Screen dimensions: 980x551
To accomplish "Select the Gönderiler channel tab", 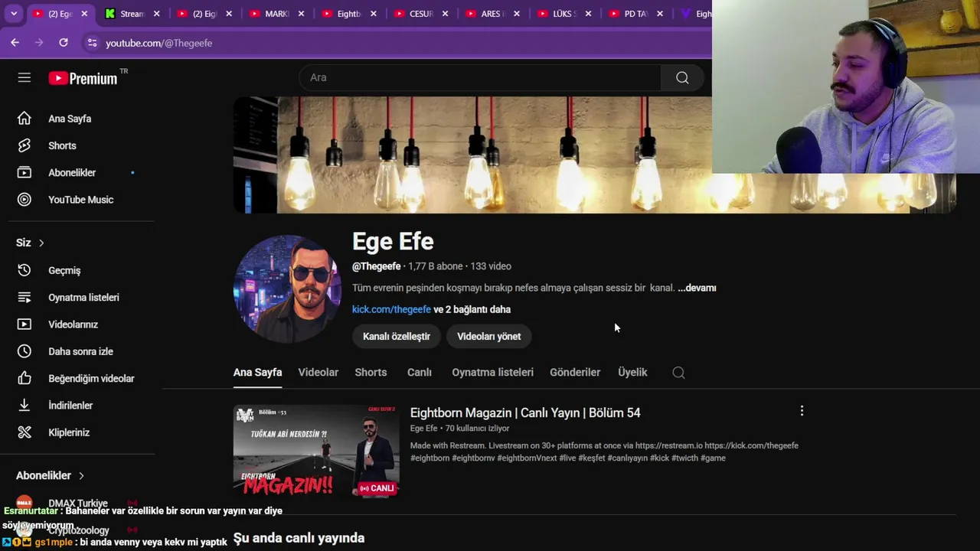I will coord(575,373).
